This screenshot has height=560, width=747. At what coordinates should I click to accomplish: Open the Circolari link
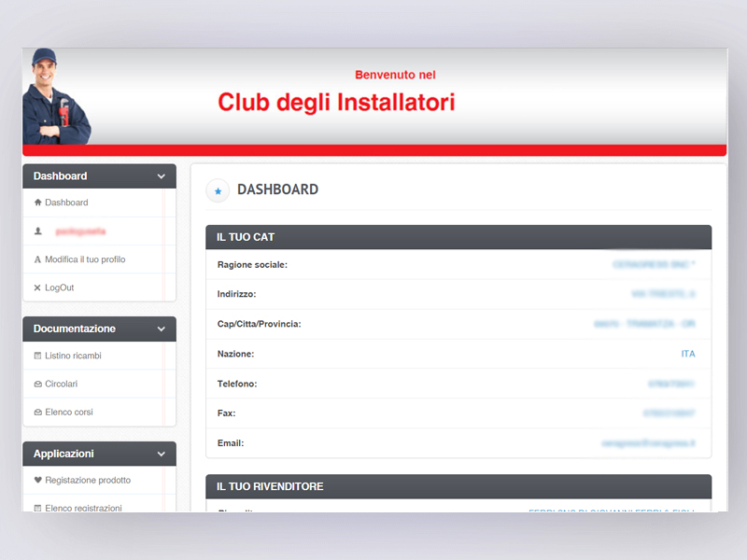(x=62, y=384)
